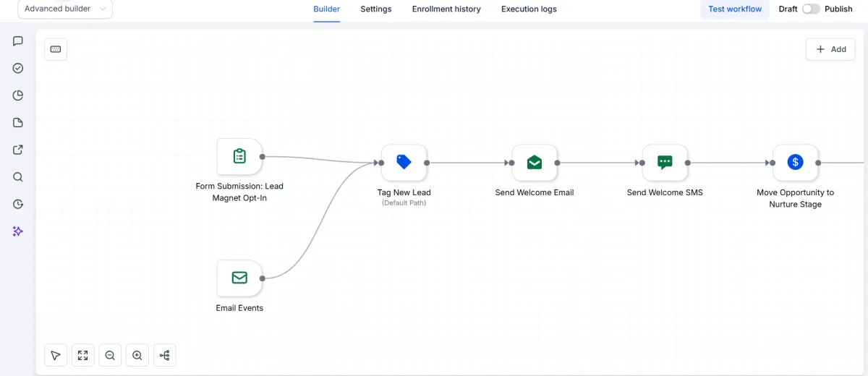Click the 'Email Events' label text
Screen dimensions: 868x376
(x=239, y=308)
